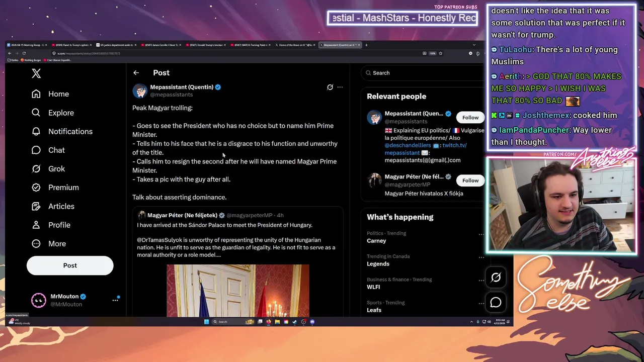Open the floating messages chat button
Image resolution: width=644 pixels, height=362 pixels.
point(496,302)
